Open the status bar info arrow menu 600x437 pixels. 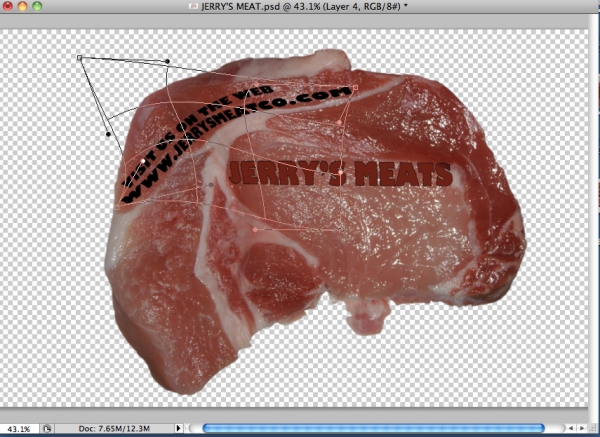(x=178, y=428)
